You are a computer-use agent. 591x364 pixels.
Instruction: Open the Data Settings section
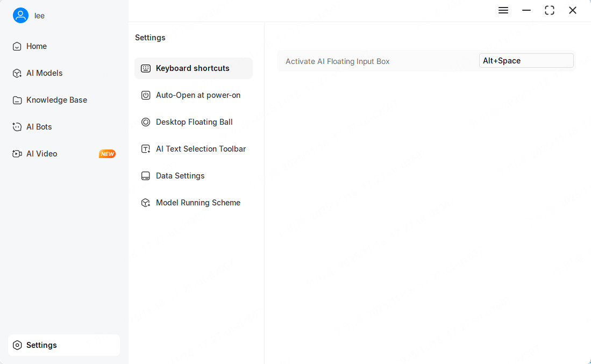coord(180,176)
